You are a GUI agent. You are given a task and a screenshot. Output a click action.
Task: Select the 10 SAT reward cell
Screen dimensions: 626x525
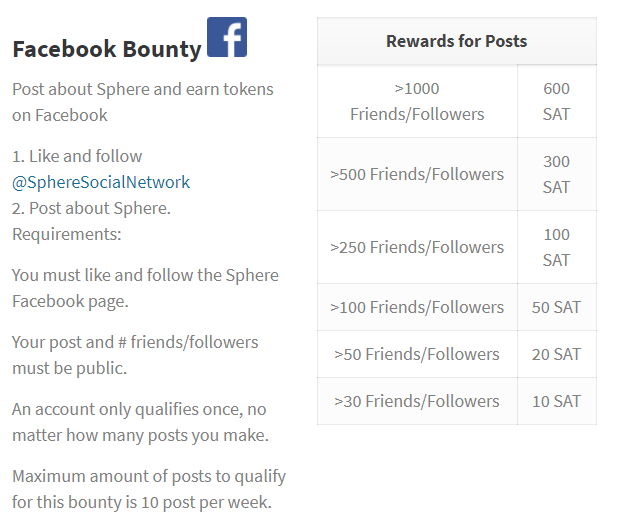click(556, 401)
